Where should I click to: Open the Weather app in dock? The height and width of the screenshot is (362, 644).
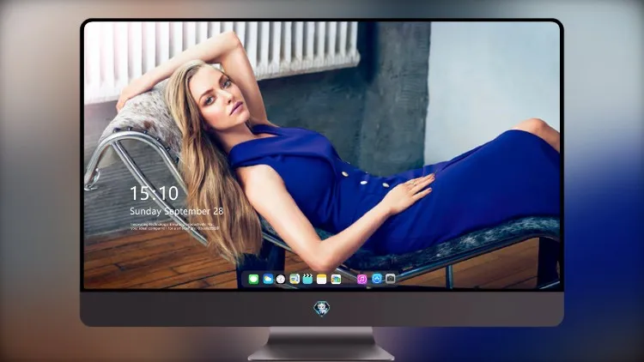(x=268, y=280)
